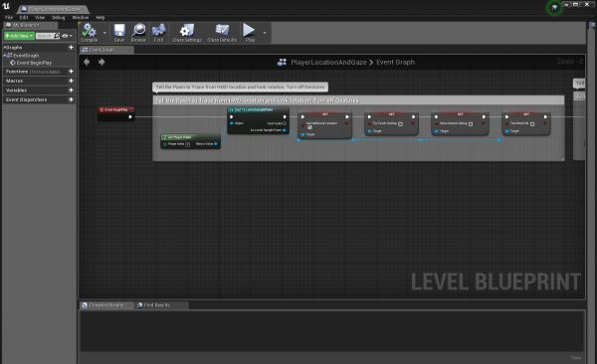Click the Clear button in Compiler Results
The width and height of the screenshot is (597, 364).
point(576,357)
